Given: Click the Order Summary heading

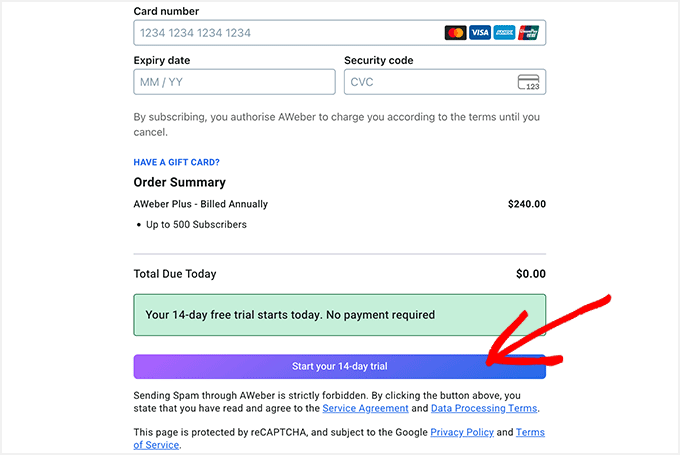Looking at the screenshot, I should (179, 182).
